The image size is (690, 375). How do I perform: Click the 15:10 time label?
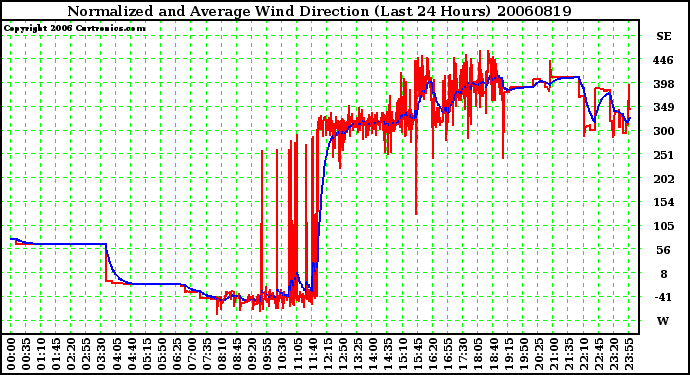click(403, 354)
